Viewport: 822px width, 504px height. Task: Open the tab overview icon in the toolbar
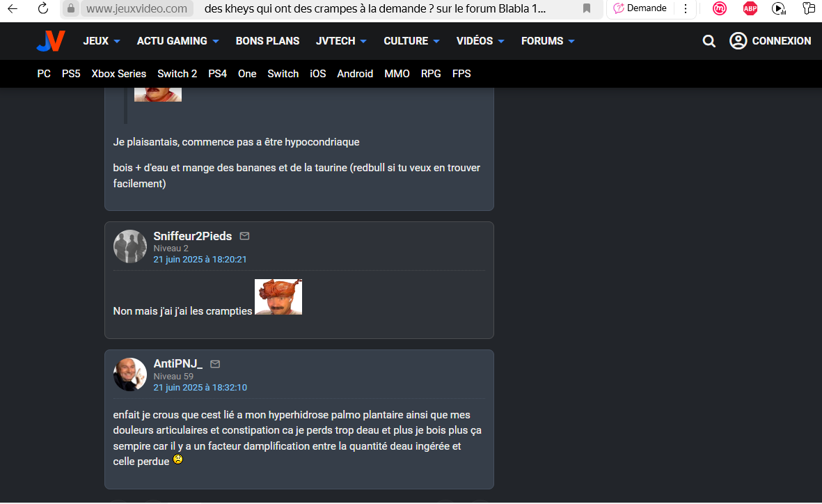click(809, 8)
